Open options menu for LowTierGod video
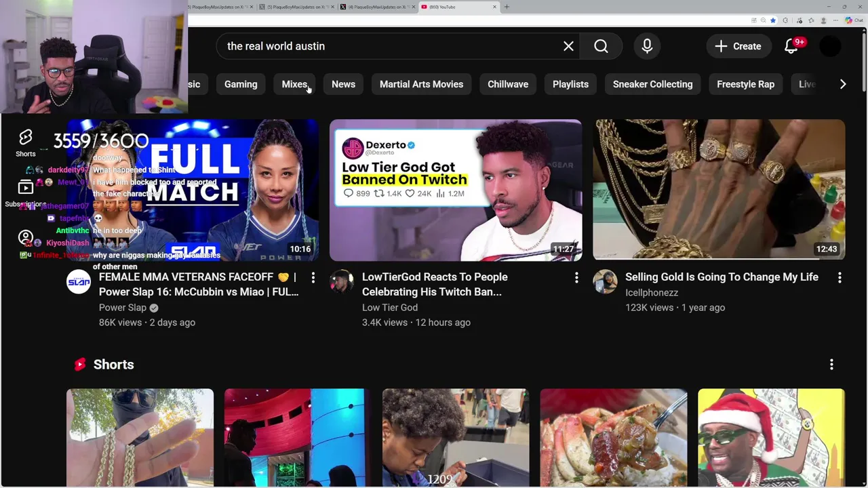Screen dimensions: 868x488 click(576, 277)
